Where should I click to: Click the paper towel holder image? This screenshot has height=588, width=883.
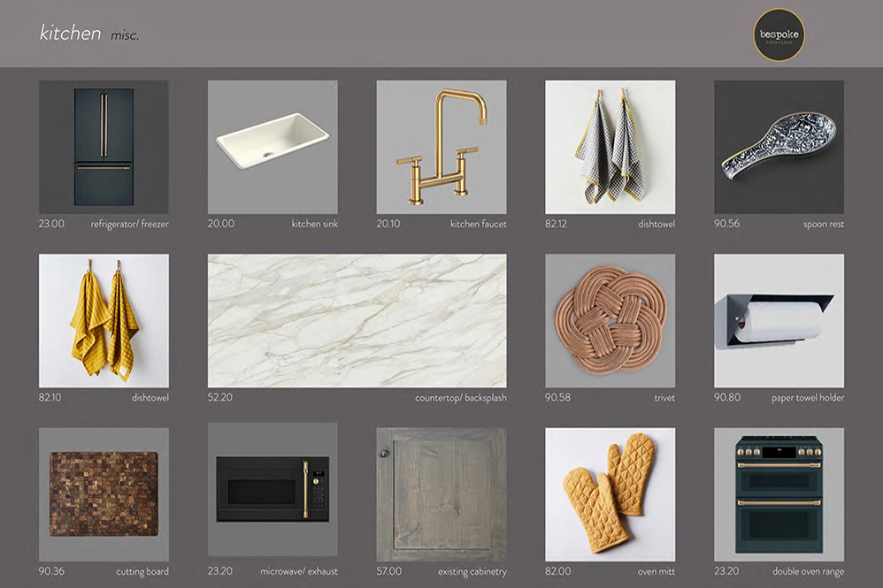click(x=779, y=320)
